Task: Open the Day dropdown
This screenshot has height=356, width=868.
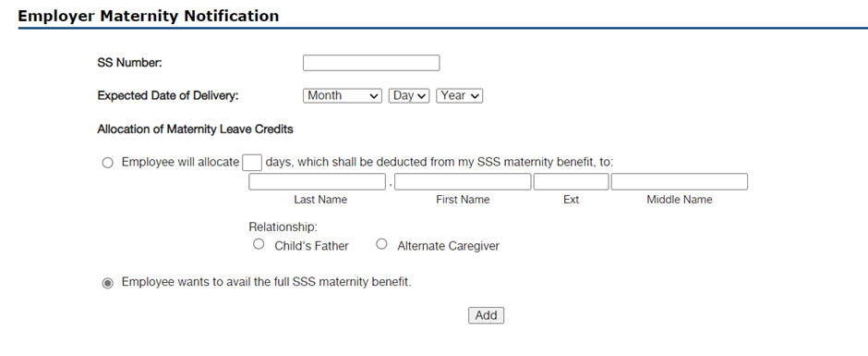Action: (x=408, y=96)
